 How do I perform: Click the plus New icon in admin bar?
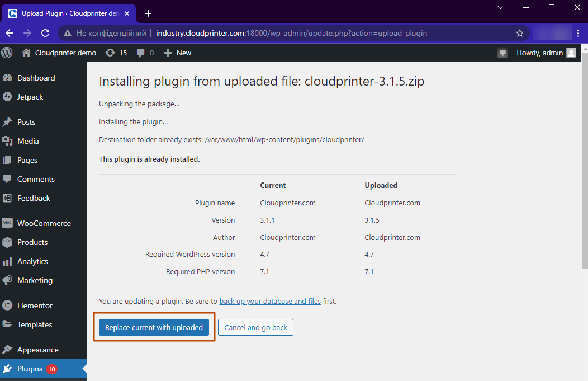pyautogui.click(x=168, y=53)
